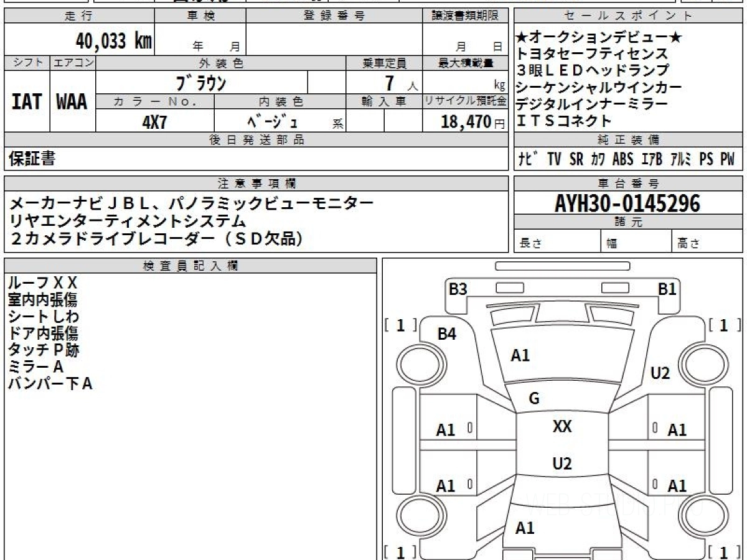Viewport: 747px width, 560px height.
Task: Select the アルミ equipment code
Action: pyautogui.click(x=681, y=159)
